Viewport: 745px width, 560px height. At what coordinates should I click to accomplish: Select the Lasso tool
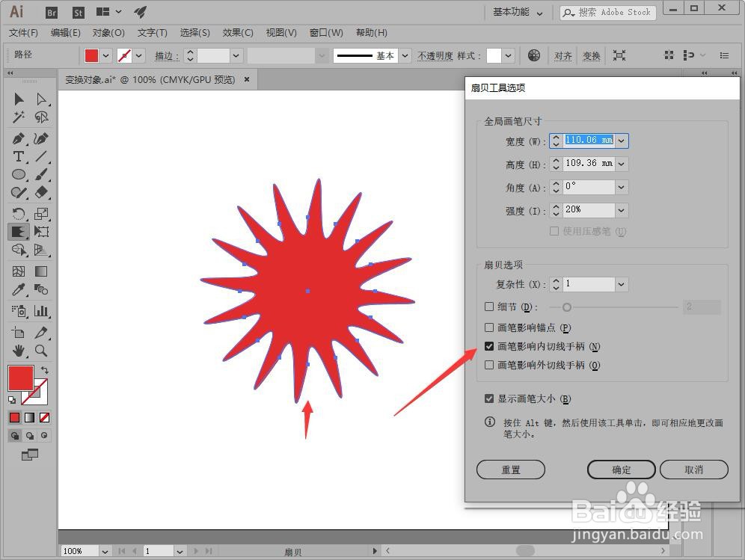(41, 117)
